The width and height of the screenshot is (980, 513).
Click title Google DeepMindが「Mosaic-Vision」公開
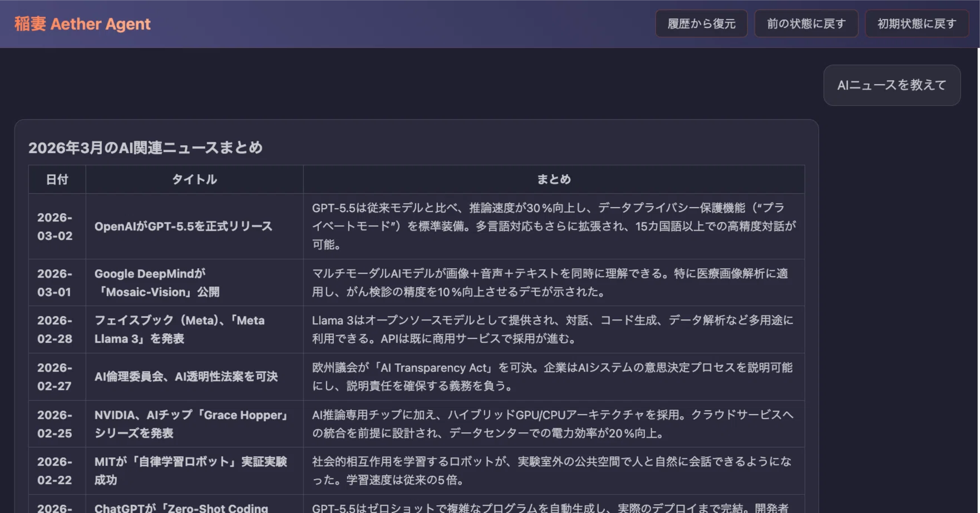tap(157, 283)
